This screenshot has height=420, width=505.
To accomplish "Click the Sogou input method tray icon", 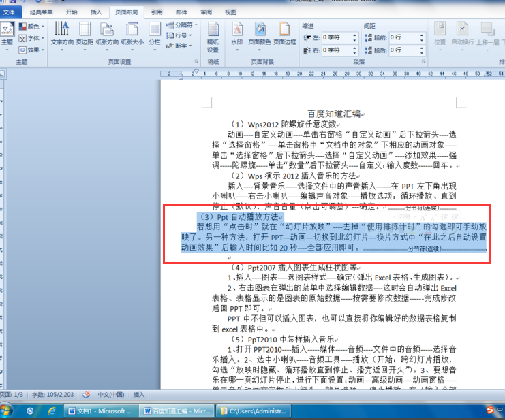I will tap(490, 410).
